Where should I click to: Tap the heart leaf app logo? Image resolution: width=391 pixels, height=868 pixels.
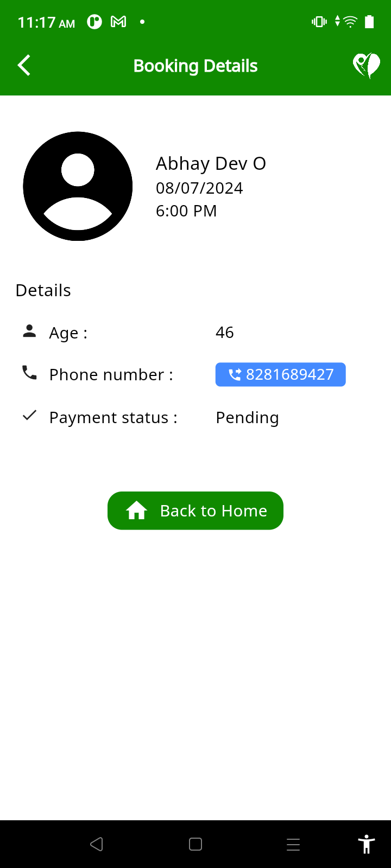(x=367, y=66)
